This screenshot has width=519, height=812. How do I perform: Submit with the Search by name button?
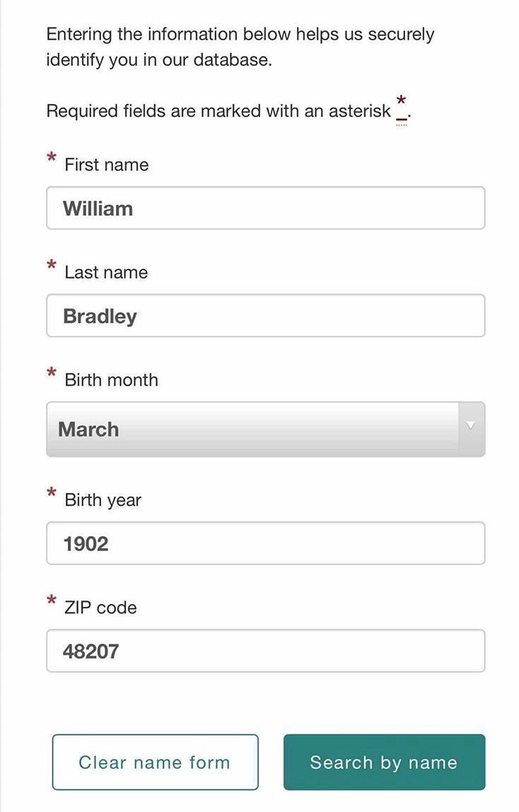[x=384, y=762]
